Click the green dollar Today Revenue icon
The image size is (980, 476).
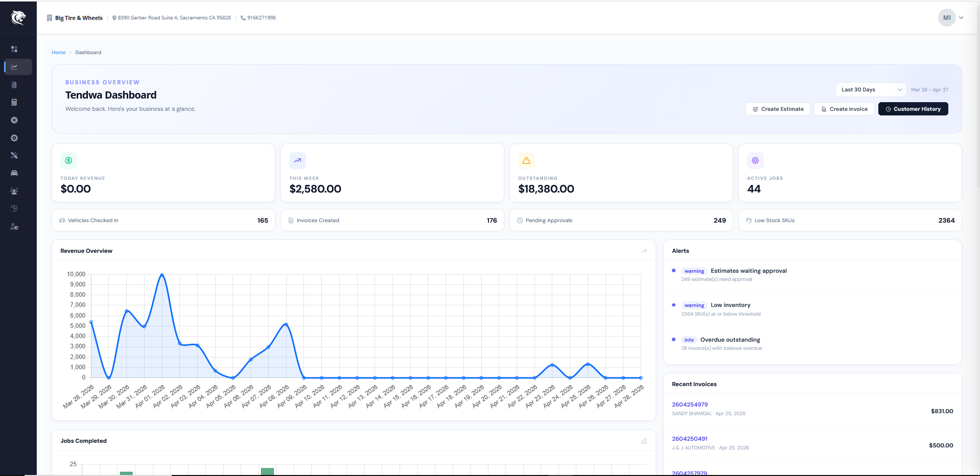(68, 160)
